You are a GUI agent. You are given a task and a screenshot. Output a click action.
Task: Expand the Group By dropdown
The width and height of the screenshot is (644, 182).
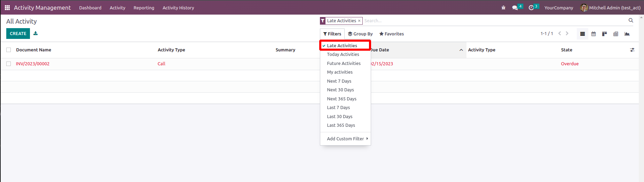pyautogui.click(x=360, y=34)
